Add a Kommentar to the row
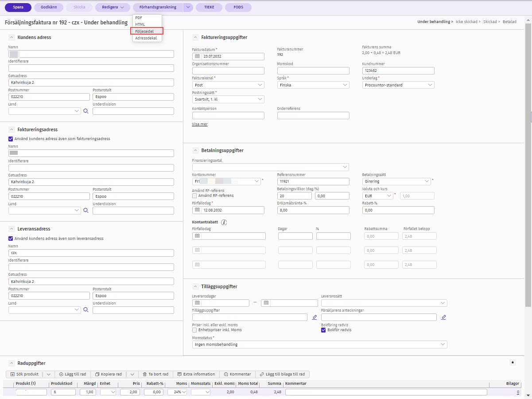The image size is (532, 399). 238,374
